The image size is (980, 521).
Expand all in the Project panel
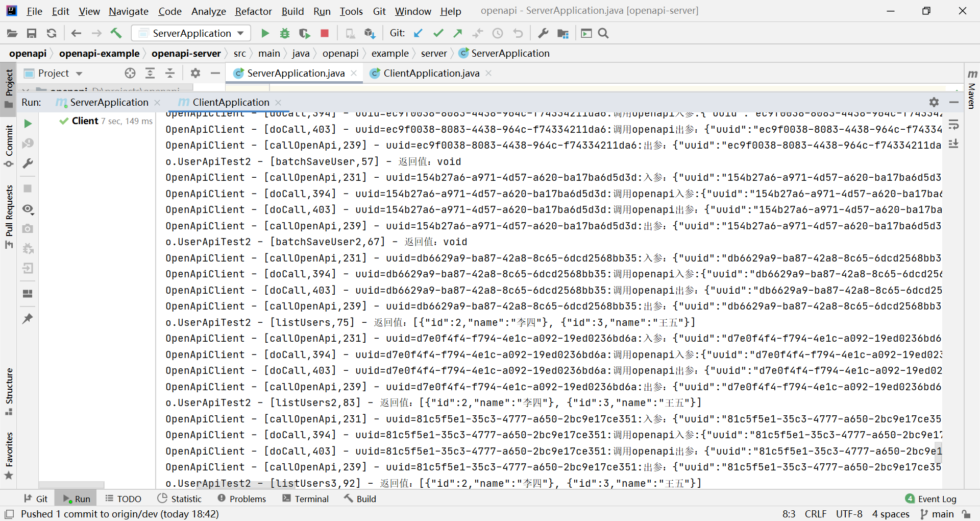pyautogui.click(x=150, y=73)
